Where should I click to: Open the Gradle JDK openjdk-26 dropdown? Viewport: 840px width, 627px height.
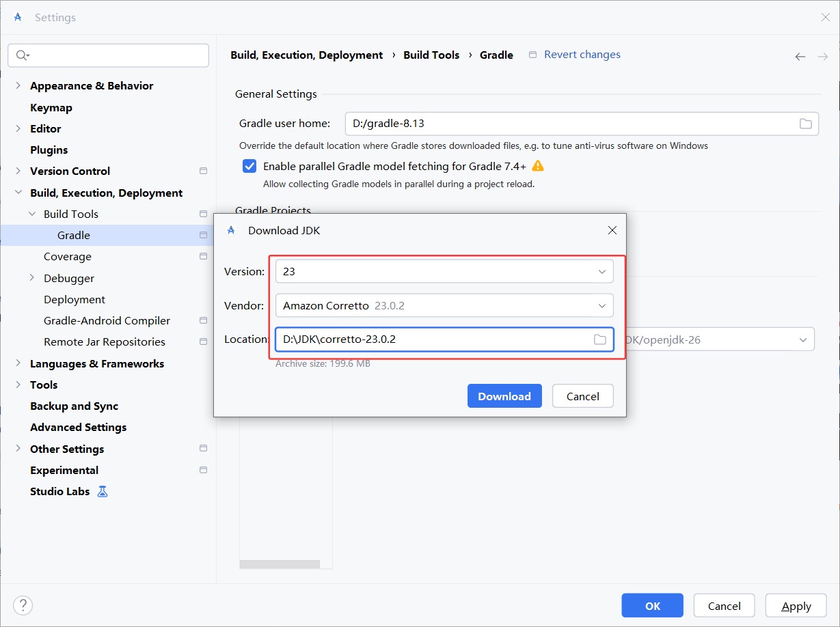[803, 339]
